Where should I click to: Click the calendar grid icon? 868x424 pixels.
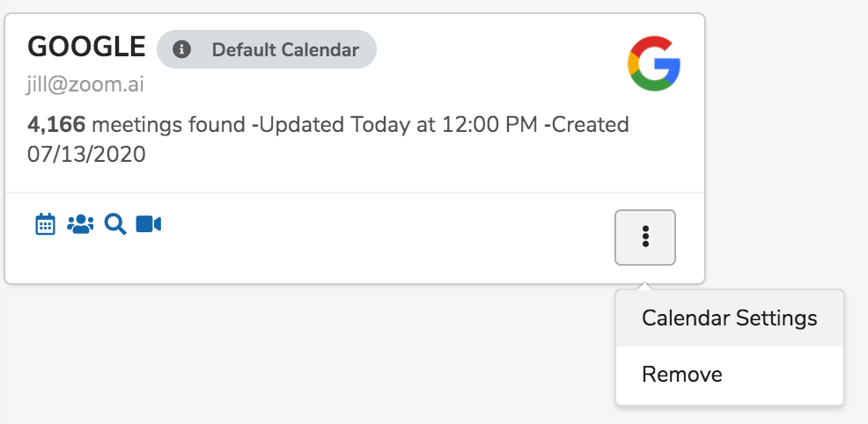pos(45,224)
